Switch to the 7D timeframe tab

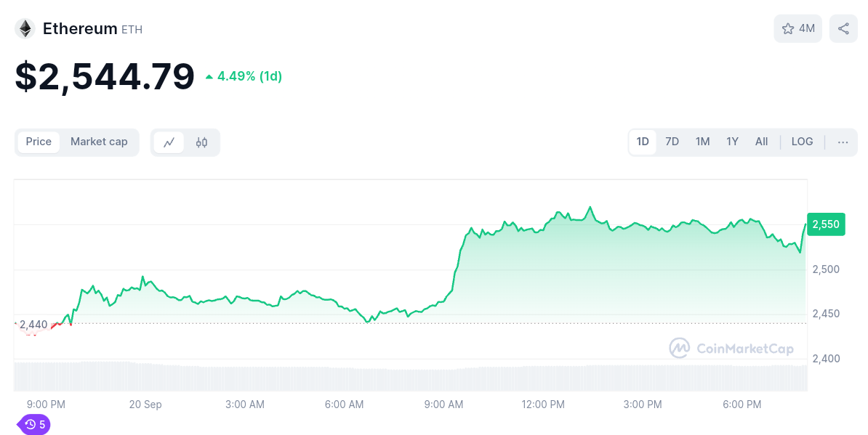point(672,142)
